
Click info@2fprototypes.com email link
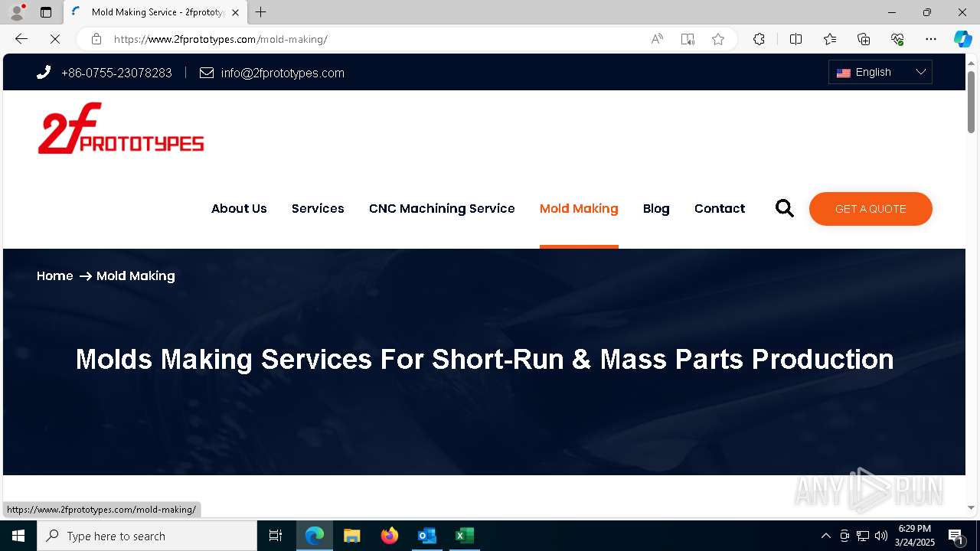tap(283, 73)
